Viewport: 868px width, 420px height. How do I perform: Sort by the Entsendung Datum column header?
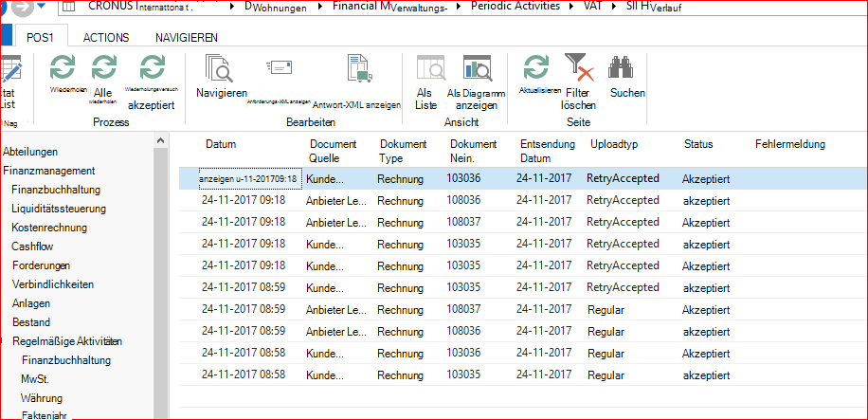pos(548,152)
